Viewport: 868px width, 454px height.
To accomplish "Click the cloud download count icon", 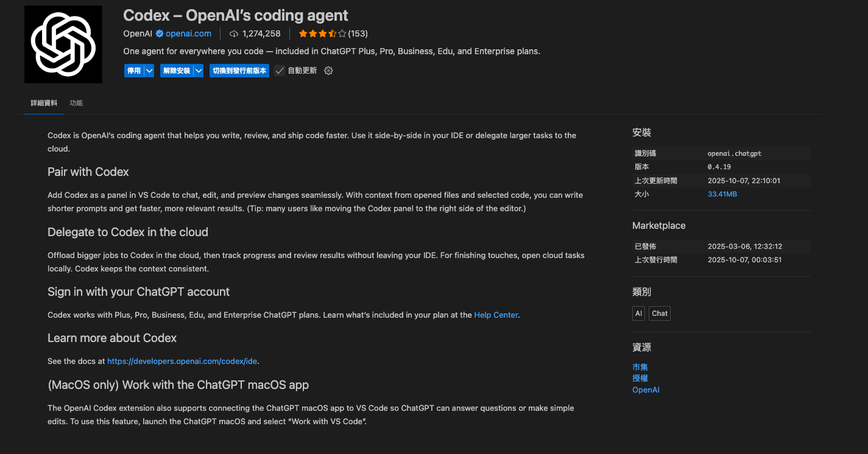I will tap(234, 34).
